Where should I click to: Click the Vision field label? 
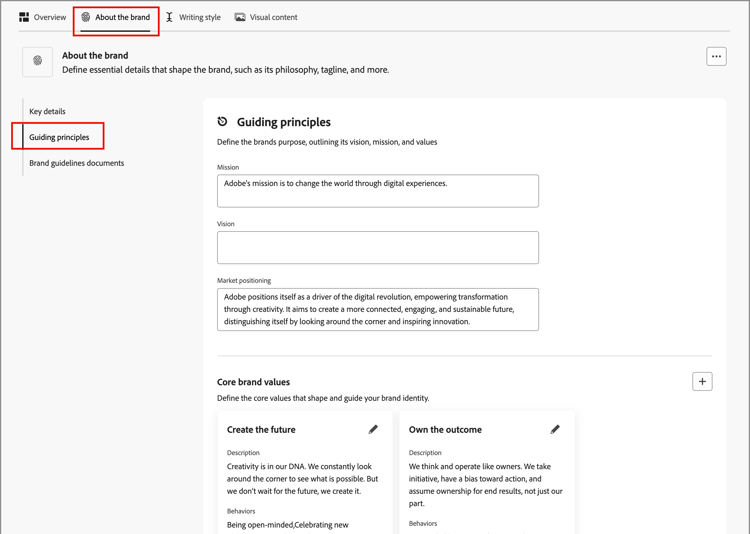[226, 224]
